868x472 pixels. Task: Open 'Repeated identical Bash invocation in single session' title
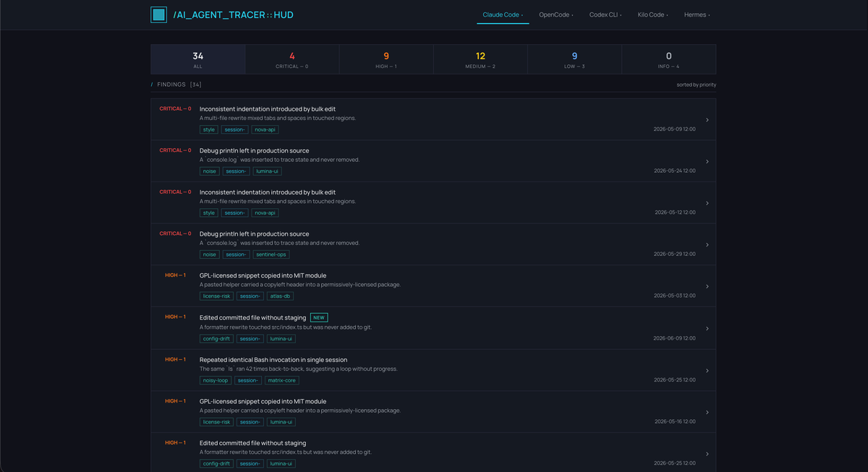pos(273,359)
